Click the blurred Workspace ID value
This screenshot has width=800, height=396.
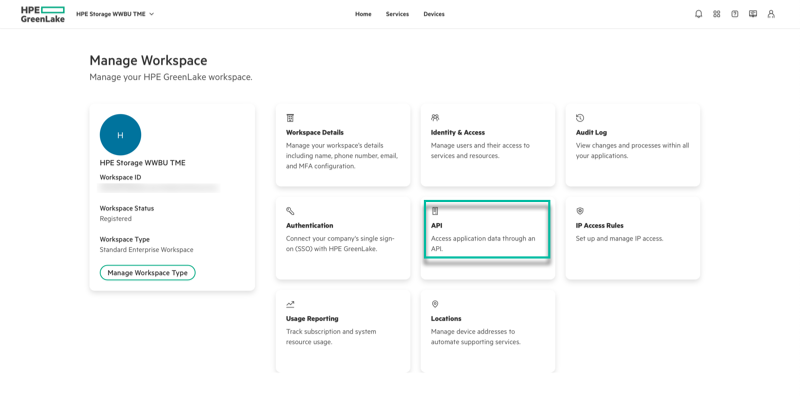click(159, 188)
